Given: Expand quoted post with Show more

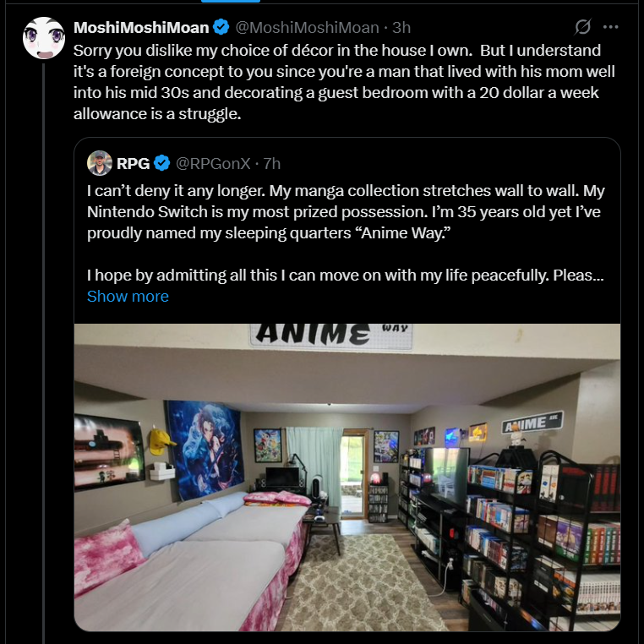Looking at the screenshot, I should (x=128, y=296).
